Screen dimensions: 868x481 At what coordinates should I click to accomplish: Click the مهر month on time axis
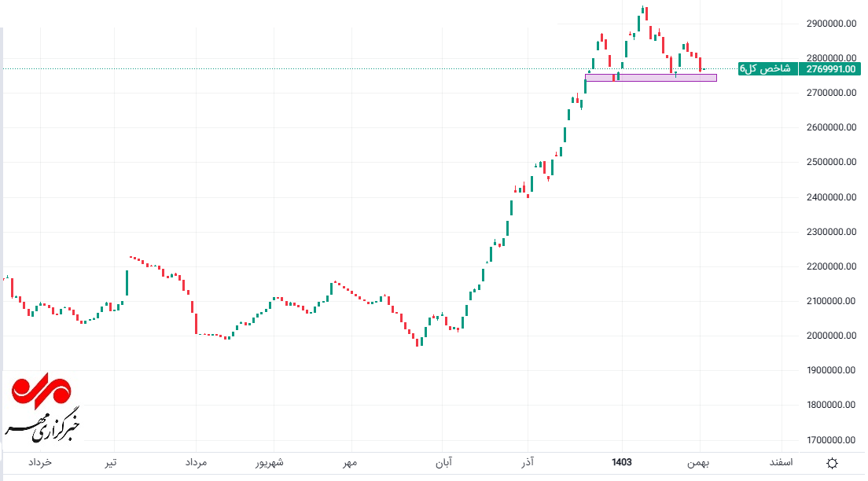[x=350, y=463]
